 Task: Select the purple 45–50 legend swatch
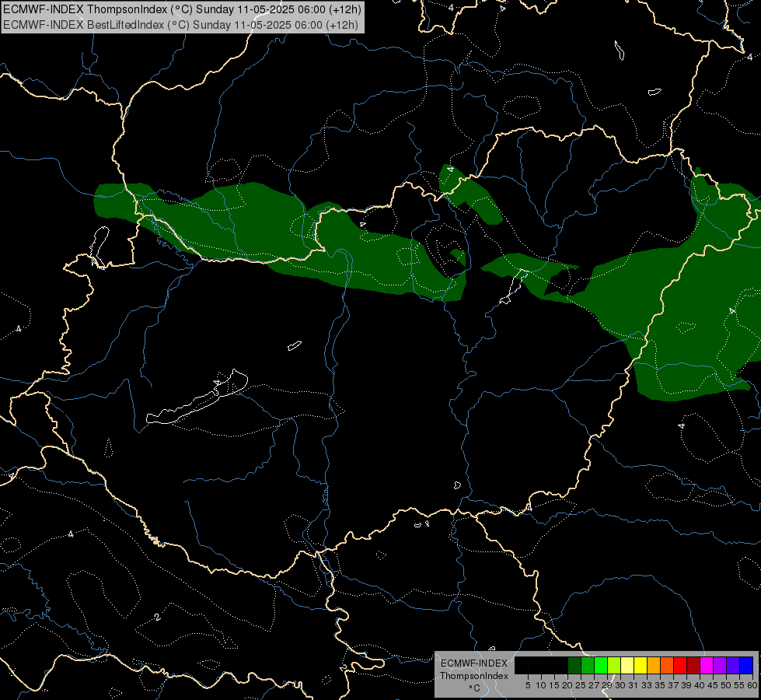(720, 665)
